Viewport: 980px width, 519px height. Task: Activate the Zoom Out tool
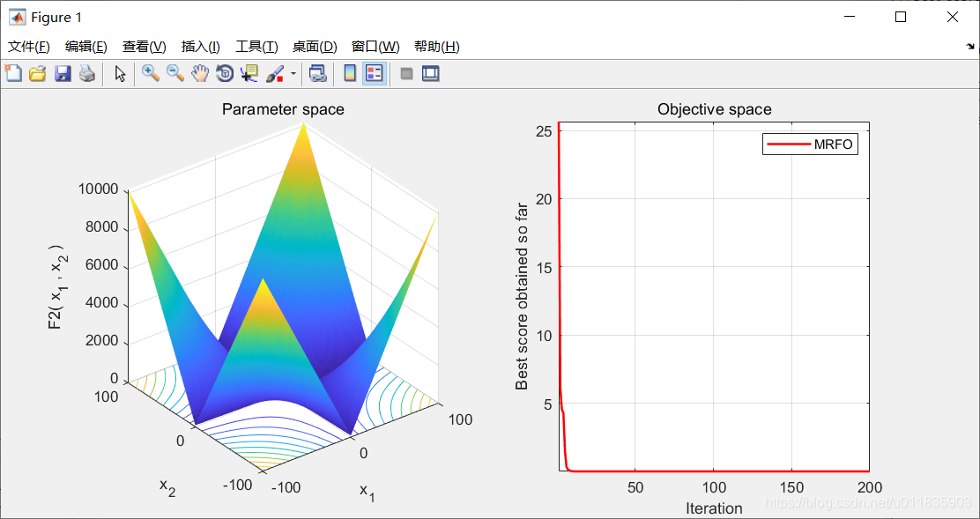[x=175, y=74]
